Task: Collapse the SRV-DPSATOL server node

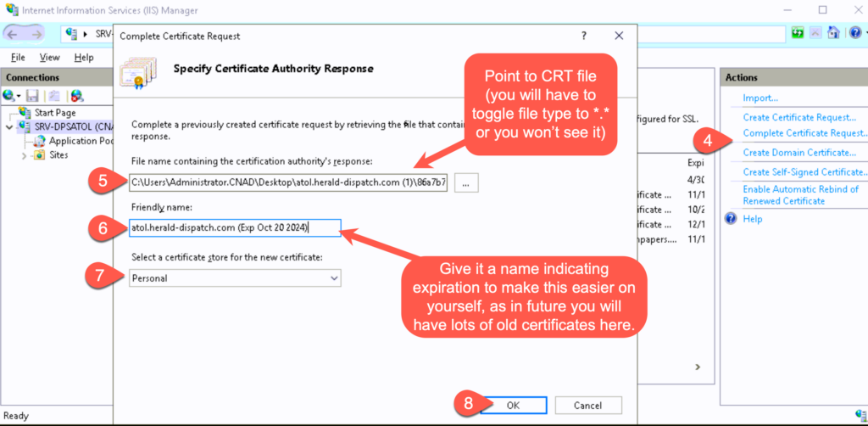Action: 9,127
